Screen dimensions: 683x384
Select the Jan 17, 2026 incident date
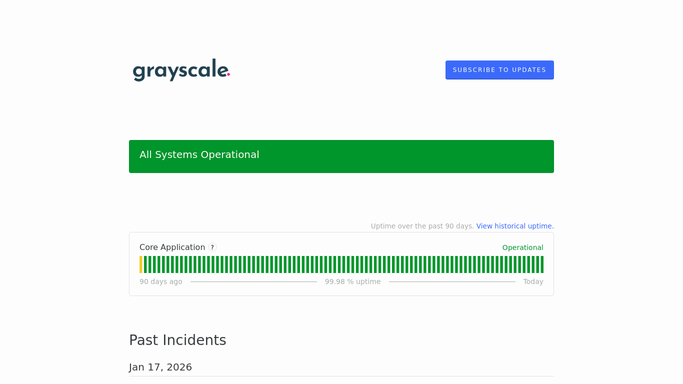point(160,367)
